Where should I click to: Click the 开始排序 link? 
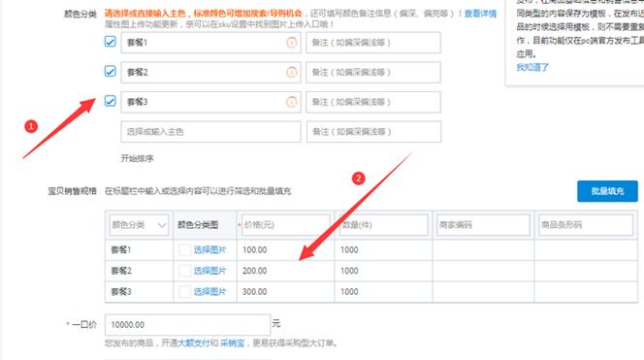click(137, 158)
